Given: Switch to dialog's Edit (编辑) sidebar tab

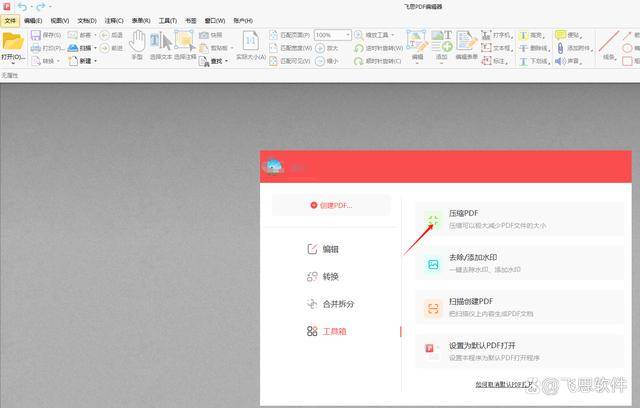Looking at the screenshot, I should (322, 249).
